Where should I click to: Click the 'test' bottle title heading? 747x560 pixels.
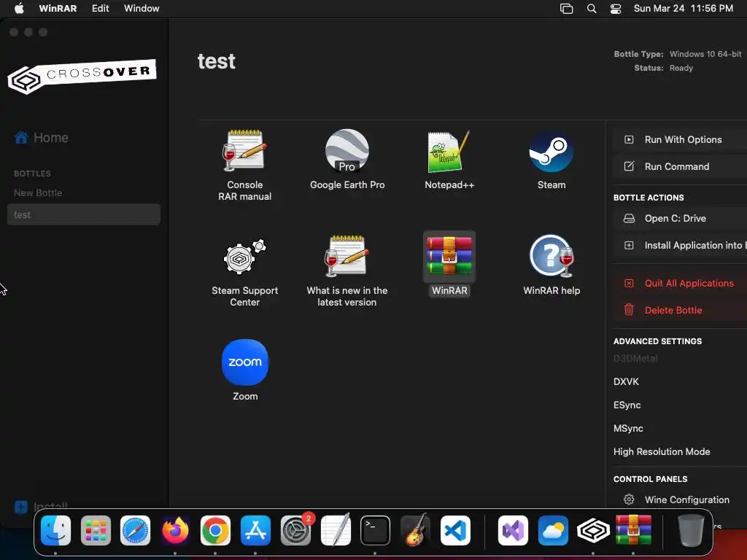pos(216,61)
